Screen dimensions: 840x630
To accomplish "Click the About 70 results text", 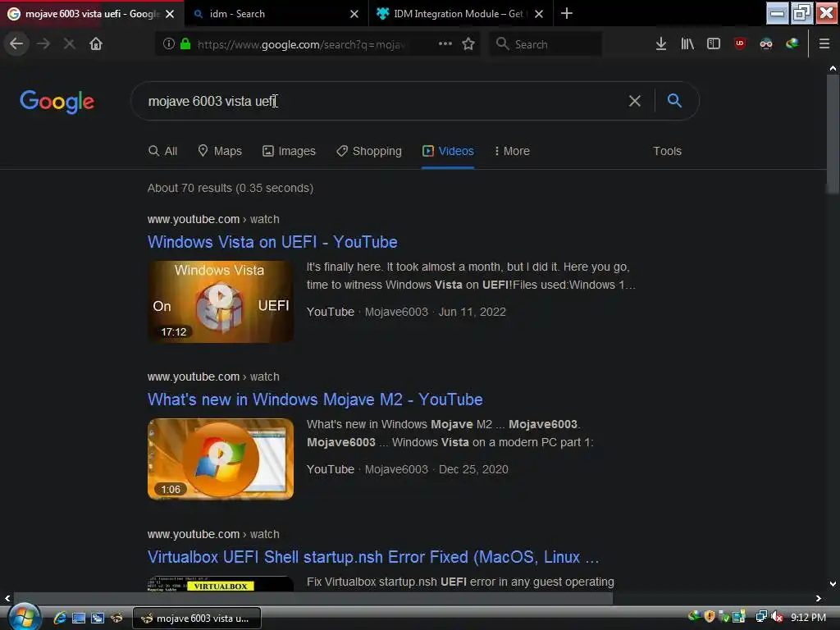I will 231,188.
